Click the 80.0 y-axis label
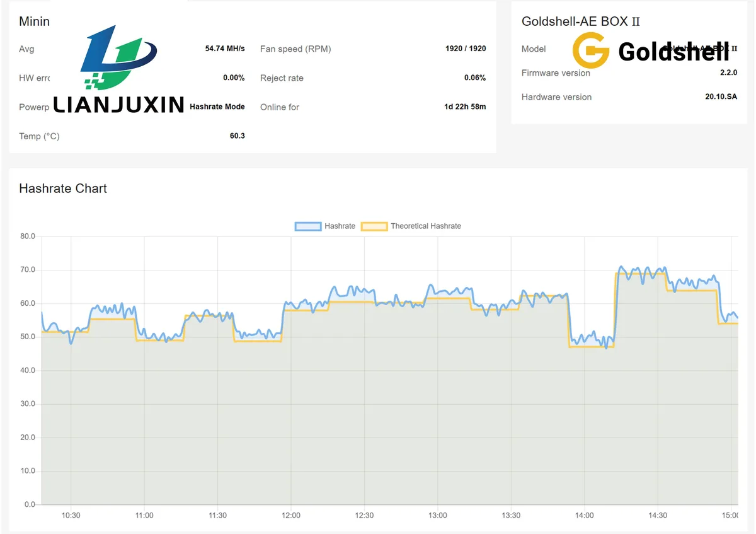This screenshot has height=534, width=756. click(x=28, y=236)
